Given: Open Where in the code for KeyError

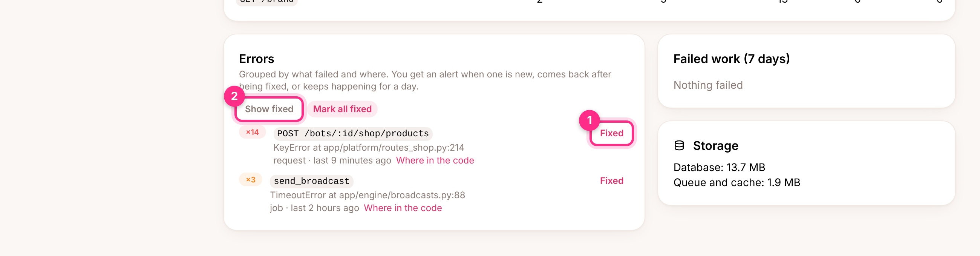Looking at the screenshot, I should tap(435, 161).
